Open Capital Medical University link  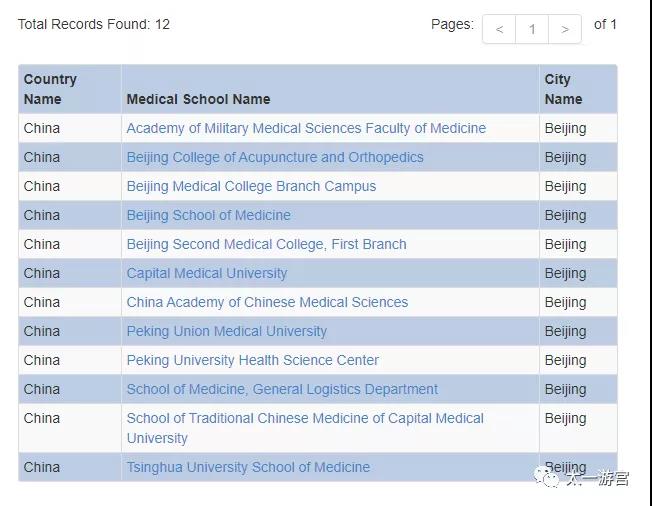click(207, 273)
